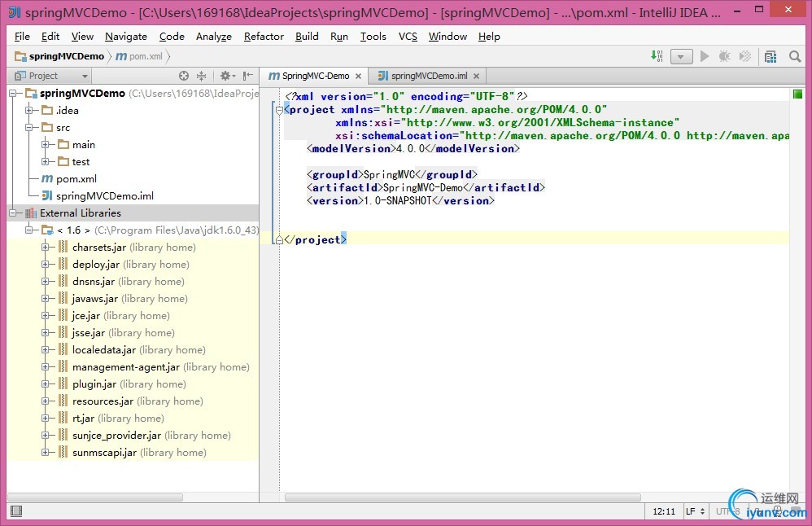Click the Collapse All icon in Project panel
Viewport: 812px width, 526px height.
click(x=202, y=76)
